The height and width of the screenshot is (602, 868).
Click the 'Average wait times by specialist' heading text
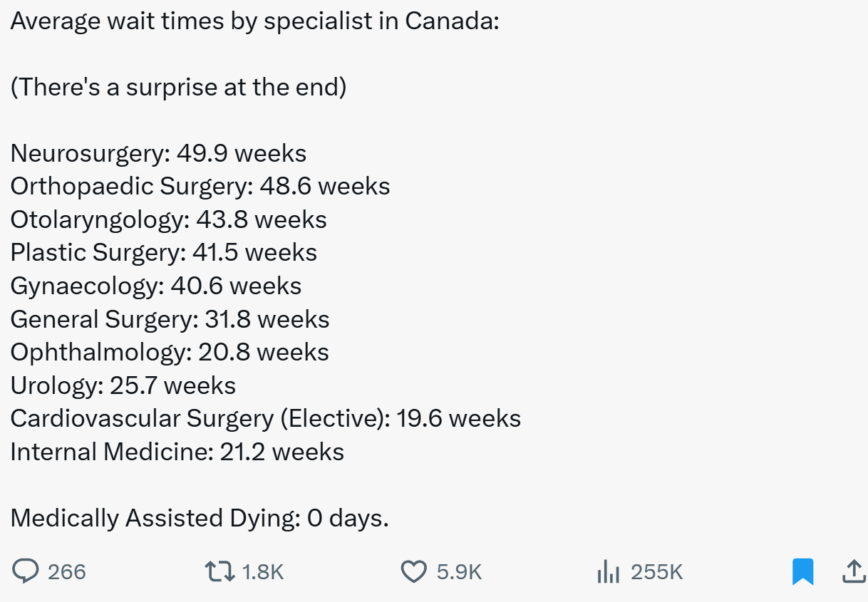pos(254,21)
